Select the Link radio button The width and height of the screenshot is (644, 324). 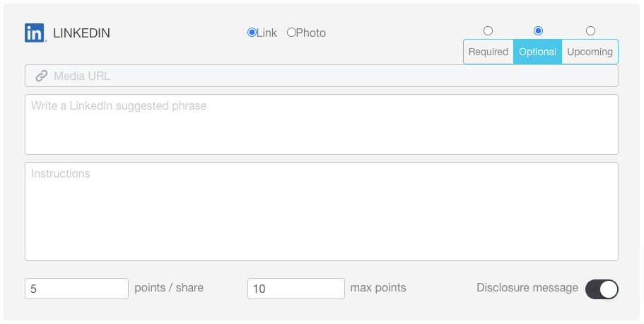click(x=252, y=33)
